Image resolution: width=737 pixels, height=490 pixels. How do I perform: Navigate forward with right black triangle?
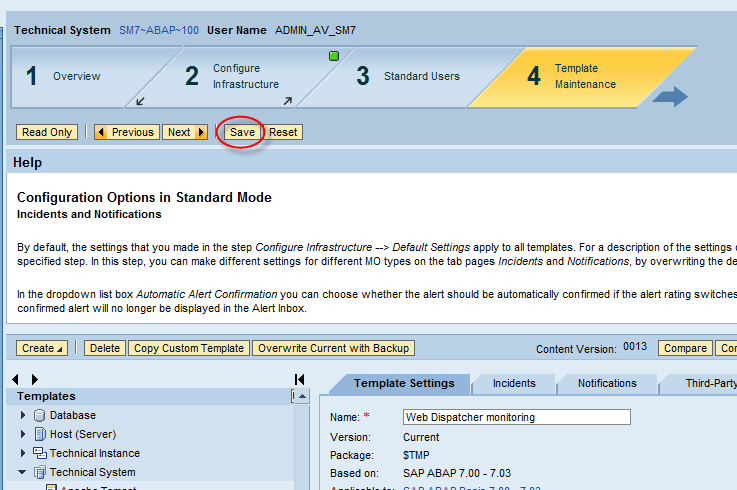(x=34, y=379)
